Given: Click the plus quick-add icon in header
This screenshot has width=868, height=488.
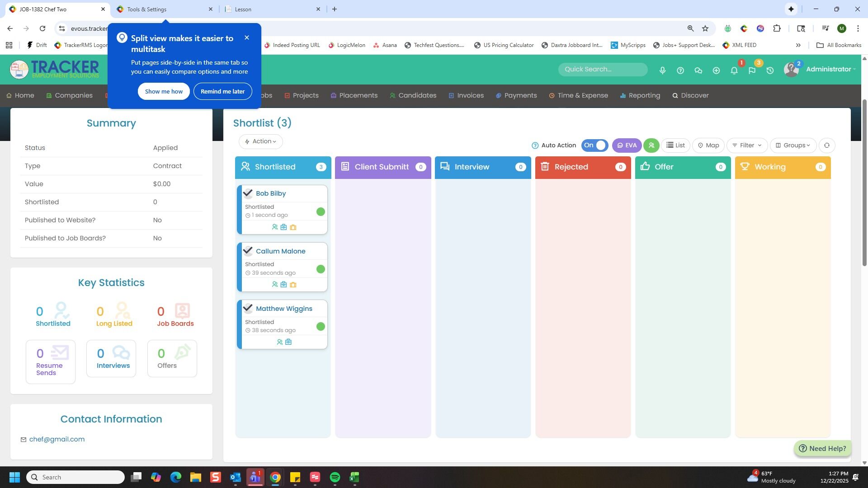Looking at the screenshot, I should [716, 70].
